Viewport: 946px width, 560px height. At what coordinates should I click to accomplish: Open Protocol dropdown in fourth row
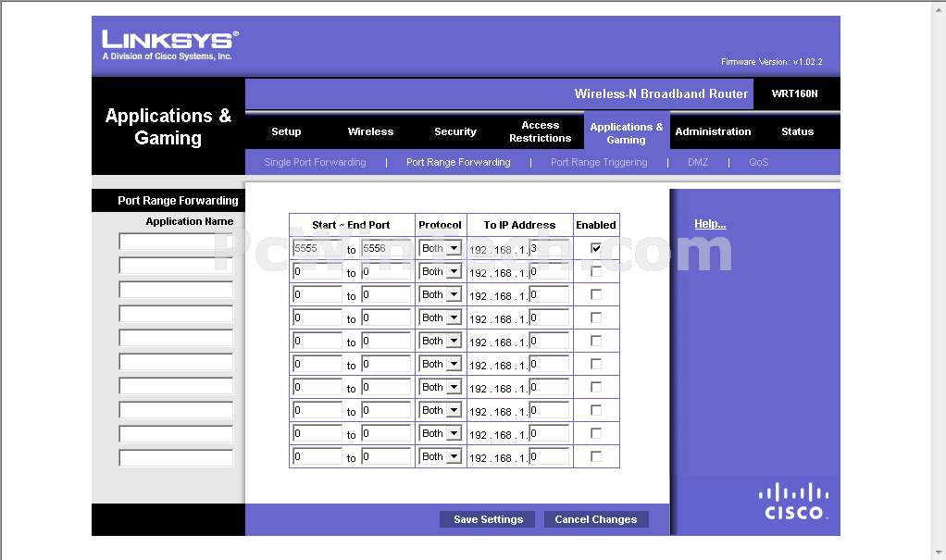pos(441,317)
